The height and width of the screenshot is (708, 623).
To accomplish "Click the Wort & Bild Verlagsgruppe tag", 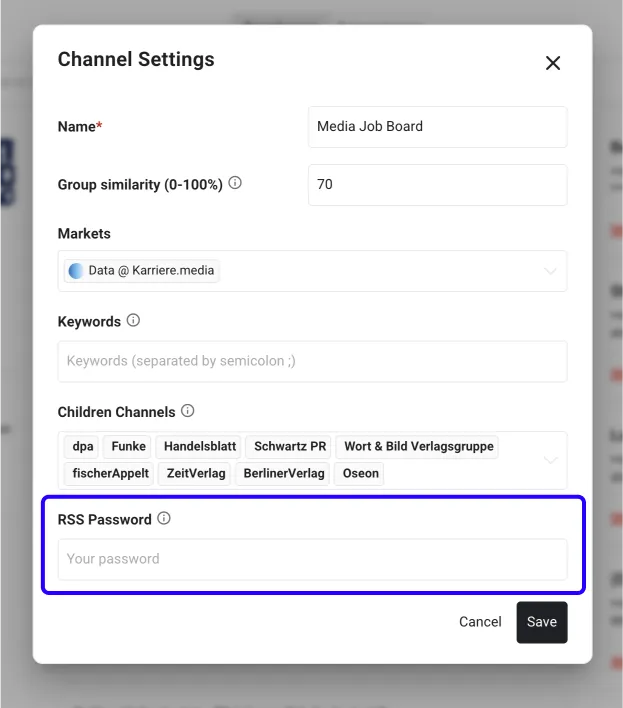I will point(418,446).
